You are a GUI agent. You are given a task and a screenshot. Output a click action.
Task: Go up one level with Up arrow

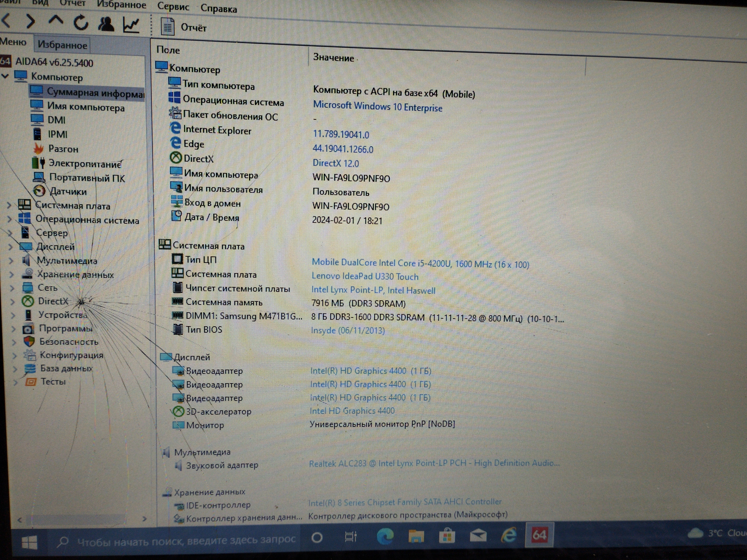(x=56, y=20)
